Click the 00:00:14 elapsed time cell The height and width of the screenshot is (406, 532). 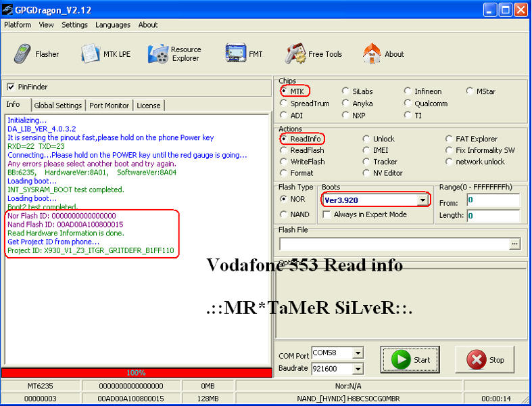point(495,399)
